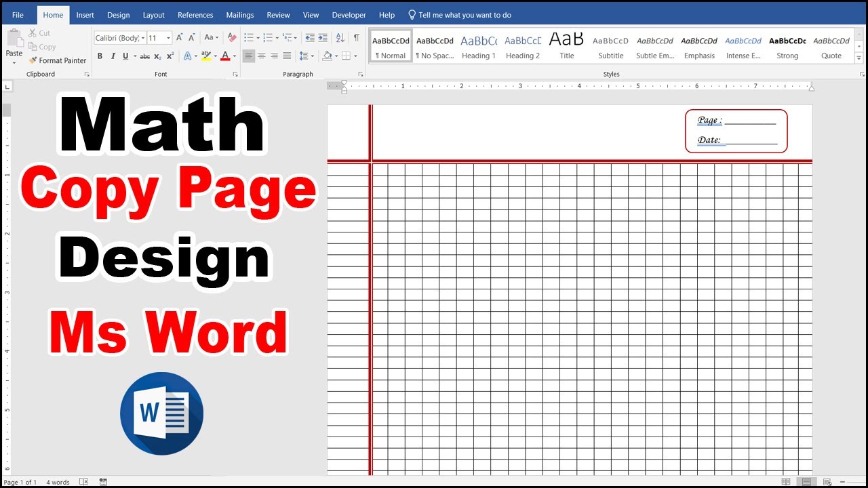The height and width of the screenshot is (488, 868).
Task: Open the Change Case Aa dropdown
Action: (211, 38)
